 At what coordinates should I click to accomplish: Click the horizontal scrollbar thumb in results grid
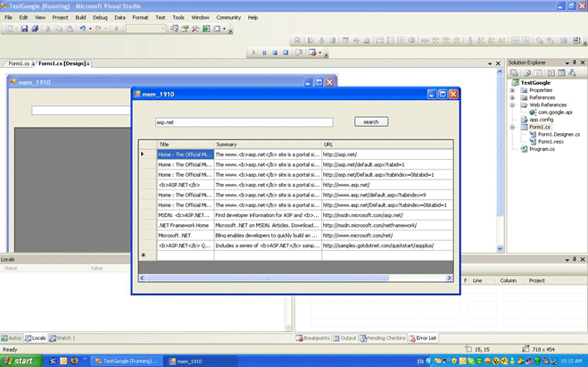[268, 278]
